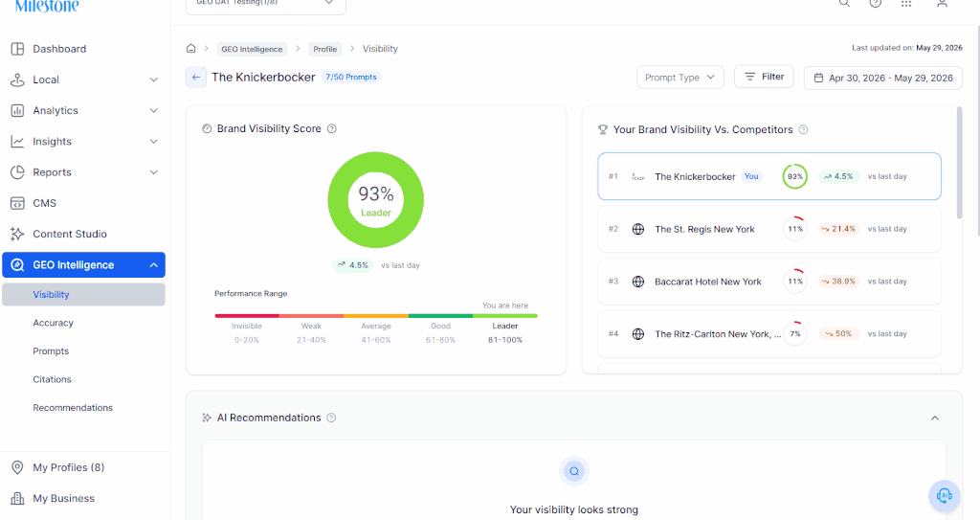980x520 pixels.
Task: Open the date range picker Apr 30 - May 29
Action: 883,78
